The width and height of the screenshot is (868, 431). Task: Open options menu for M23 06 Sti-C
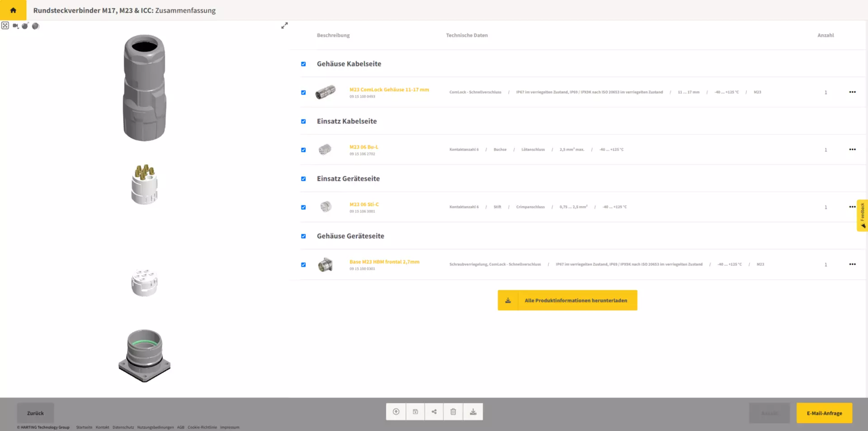point(852,207)
